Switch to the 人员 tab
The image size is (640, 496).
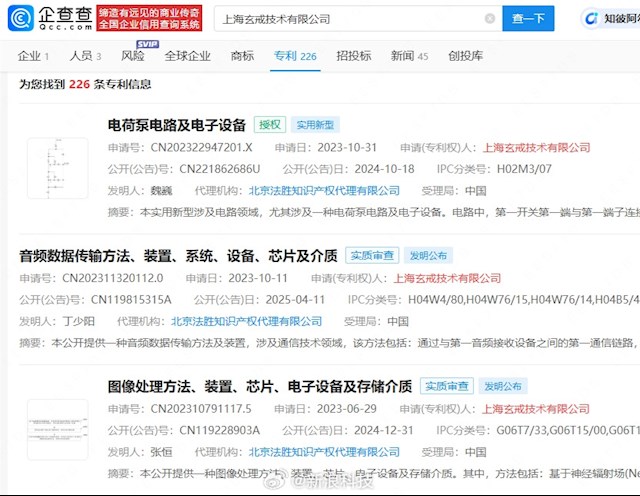(x=85, y=56)
